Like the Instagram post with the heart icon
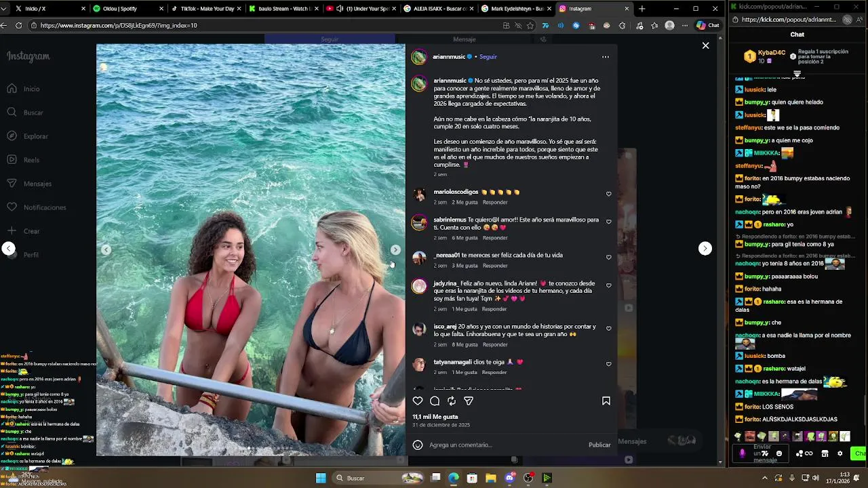Viewport: 868px width, 488px height. click(418, 401)
